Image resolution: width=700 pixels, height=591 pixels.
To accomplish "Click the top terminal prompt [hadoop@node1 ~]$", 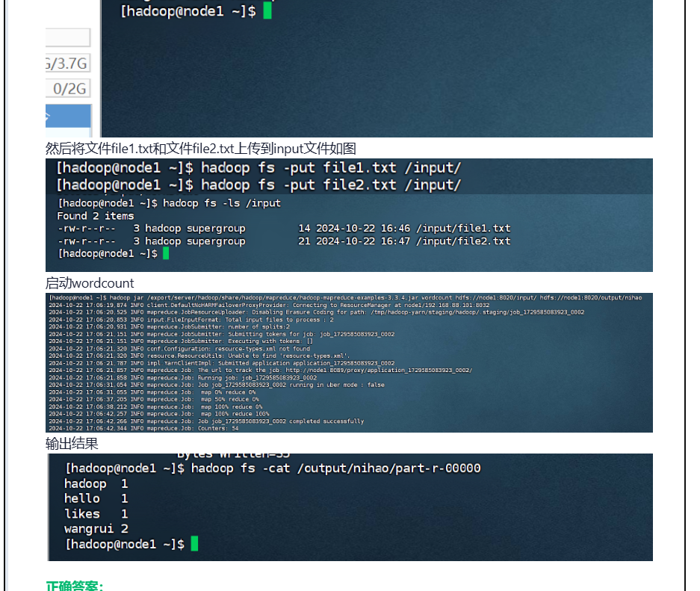I will point(188,11).
